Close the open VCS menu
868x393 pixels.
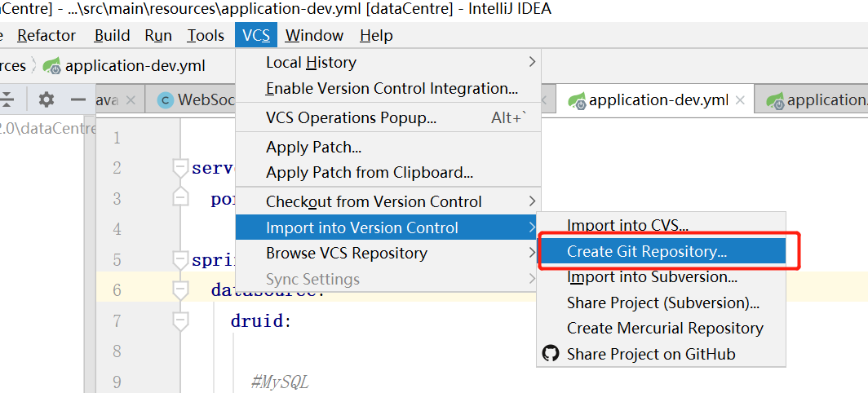(x=256, y=35)
